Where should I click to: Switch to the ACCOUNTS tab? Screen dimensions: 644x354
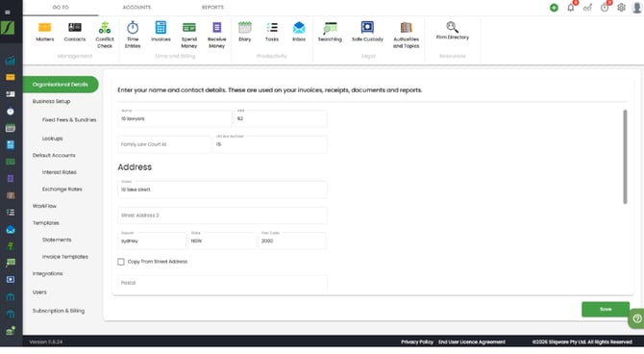click(x=136, y=8)
